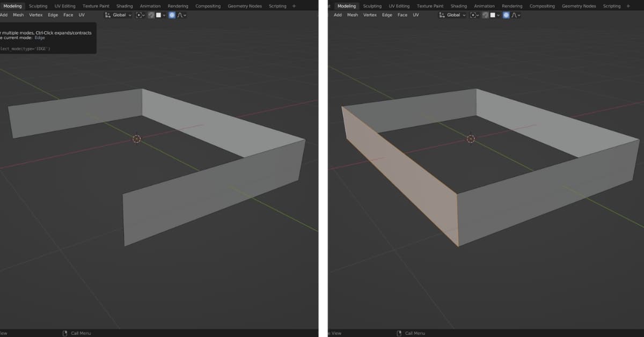Open the UV menu in right viewport header
The width and height of the screenshot is (644, 337).
pos(416,14)
